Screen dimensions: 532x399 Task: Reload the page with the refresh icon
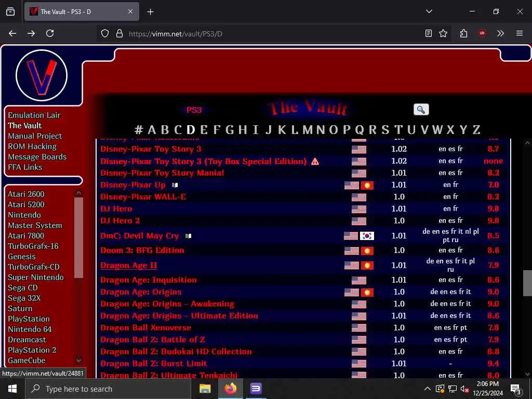50,33
